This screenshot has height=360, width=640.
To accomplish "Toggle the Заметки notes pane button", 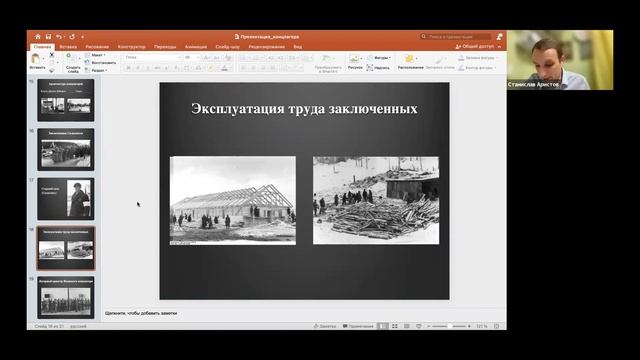I will click(x=325, y=326).
